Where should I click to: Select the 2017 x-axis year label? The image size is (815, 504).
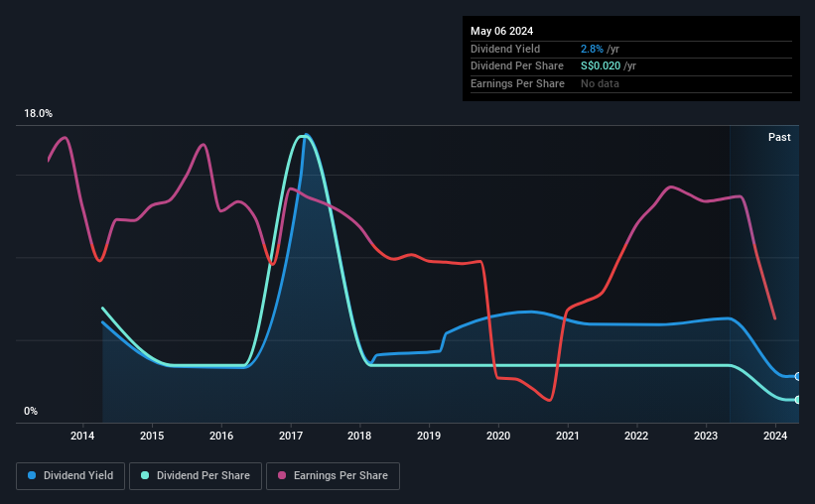tap(291, 436)
